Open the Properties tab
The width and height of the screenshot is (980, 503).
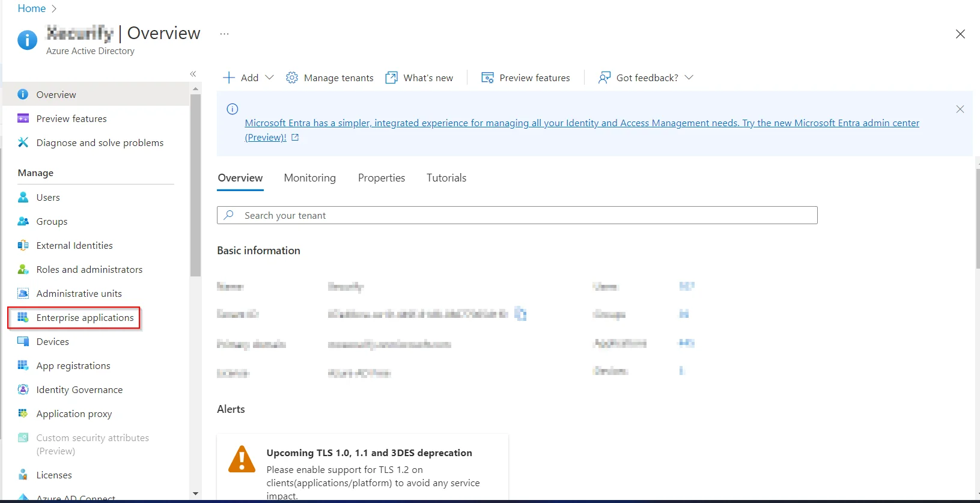coord(382,178)
